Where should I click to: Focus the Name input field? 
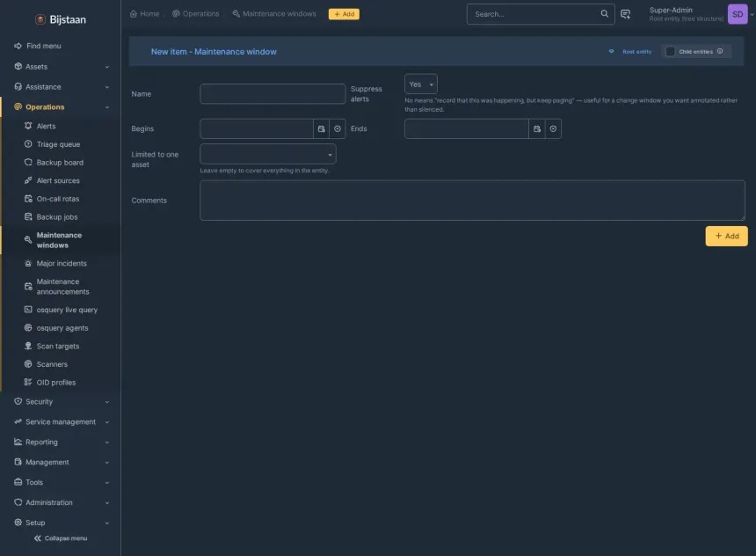tap(273, 93)
